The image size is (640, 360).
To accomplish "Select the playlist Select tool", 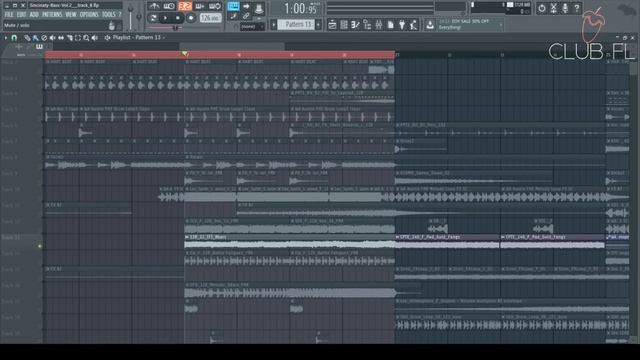I will [78, 38].
